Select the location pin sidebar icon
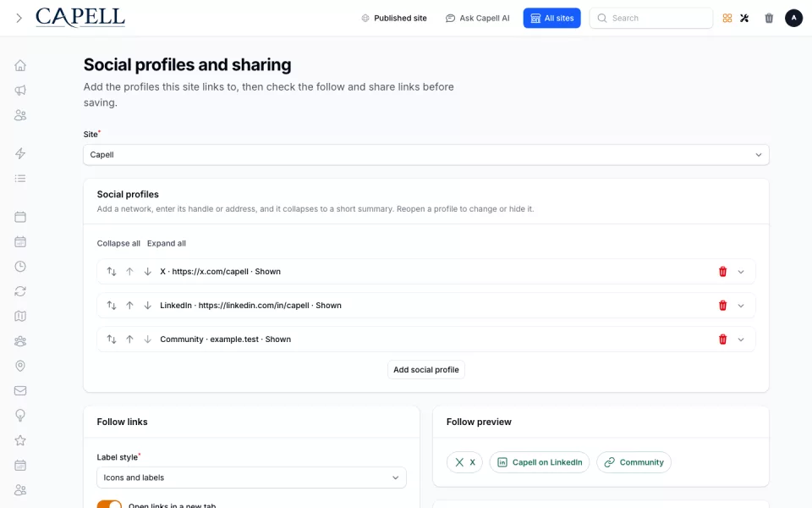Viewport: 812px width, 508px height. click(20, 366)
